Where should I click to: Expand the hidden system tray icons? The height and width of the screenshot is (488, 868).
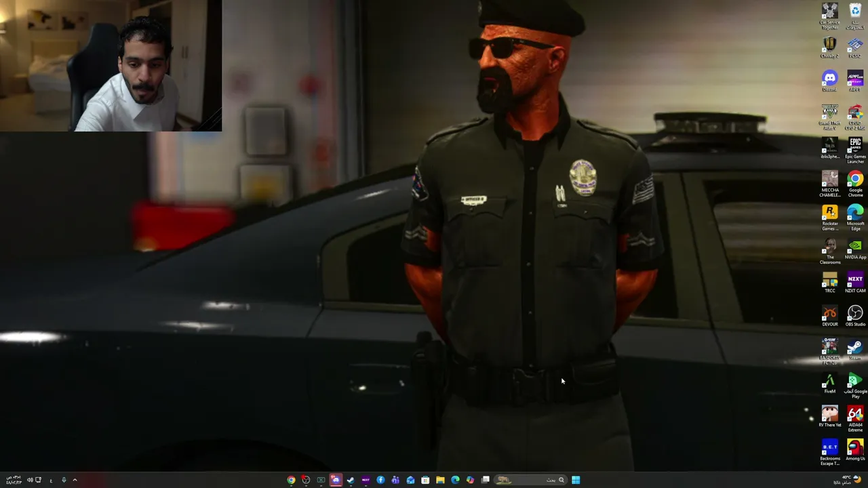tap(75, 480)
